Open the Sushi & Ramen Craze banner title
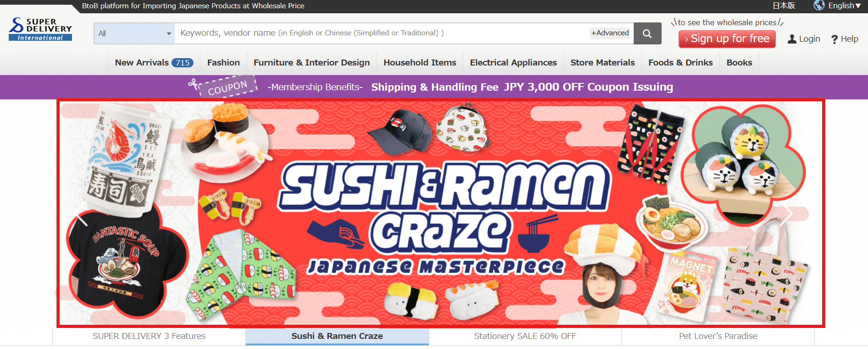The height and width of the screenshot is (349, 868). click(x=444, y=208)
